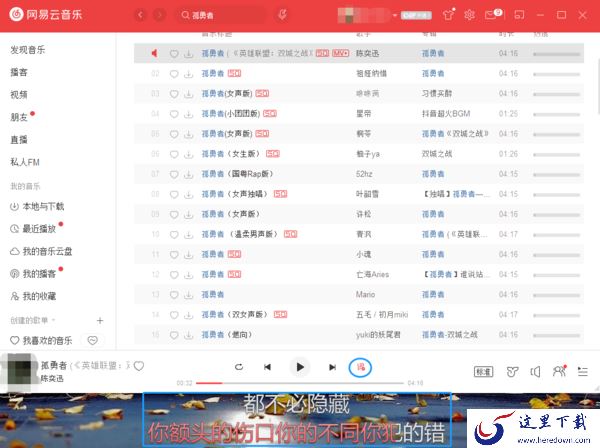
Task: Download the song by 陈奕迅
Action: click(x=189, y=54)
